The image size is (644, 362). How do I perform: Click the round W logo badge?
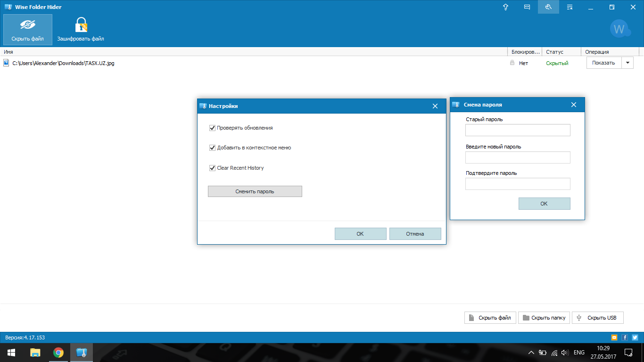(619, 29)
